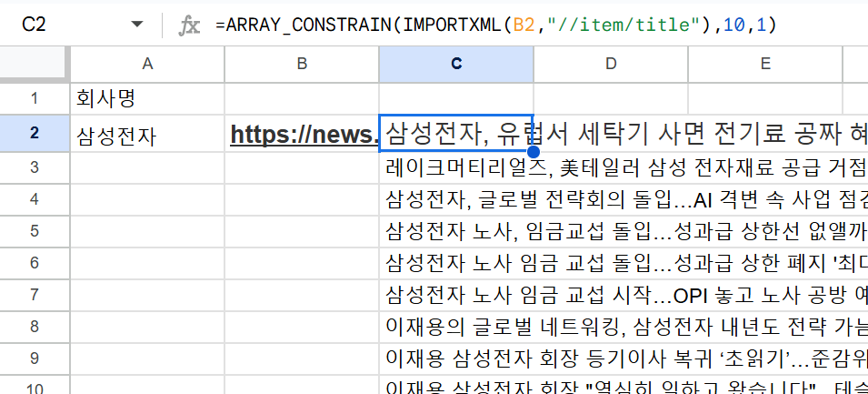868x394 pixels.
Task: Click empty cell A6
Action: tap(147, 263)
